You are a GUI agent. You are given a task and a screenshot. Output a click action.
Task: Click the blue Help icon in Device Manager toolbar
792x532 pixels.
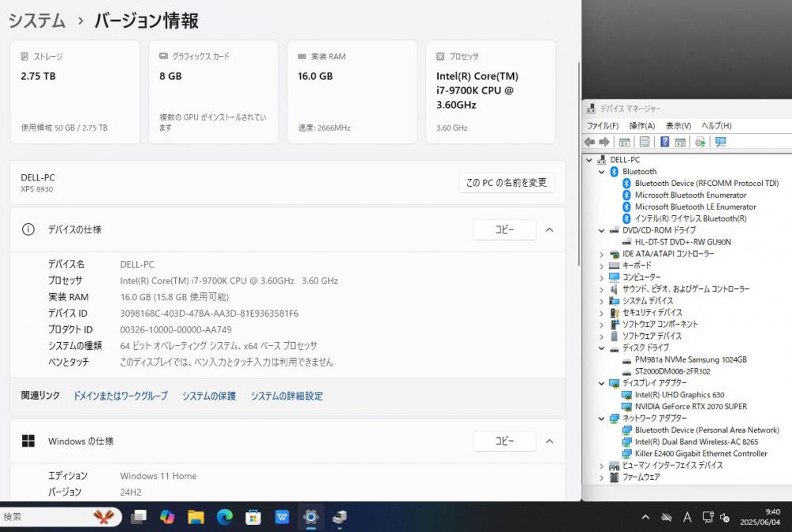coord(664,142)
